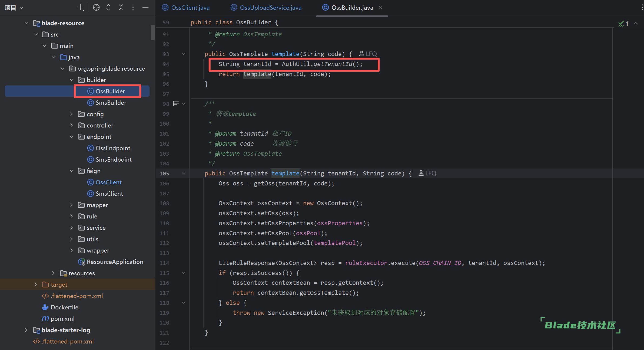The image size is (644, 350).
Task: Click the Dockerfile whale icon file
Action: click(x=60, y=307)
